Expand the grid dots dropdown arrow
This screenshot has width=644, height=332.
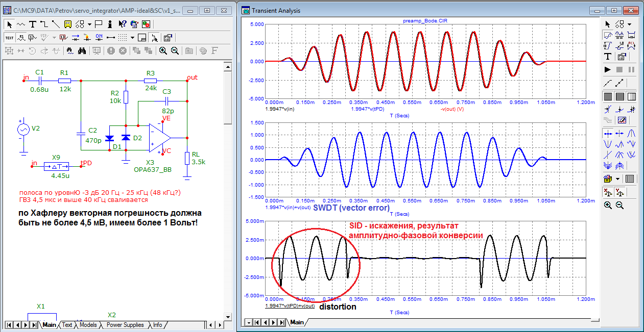pos(132,37)
